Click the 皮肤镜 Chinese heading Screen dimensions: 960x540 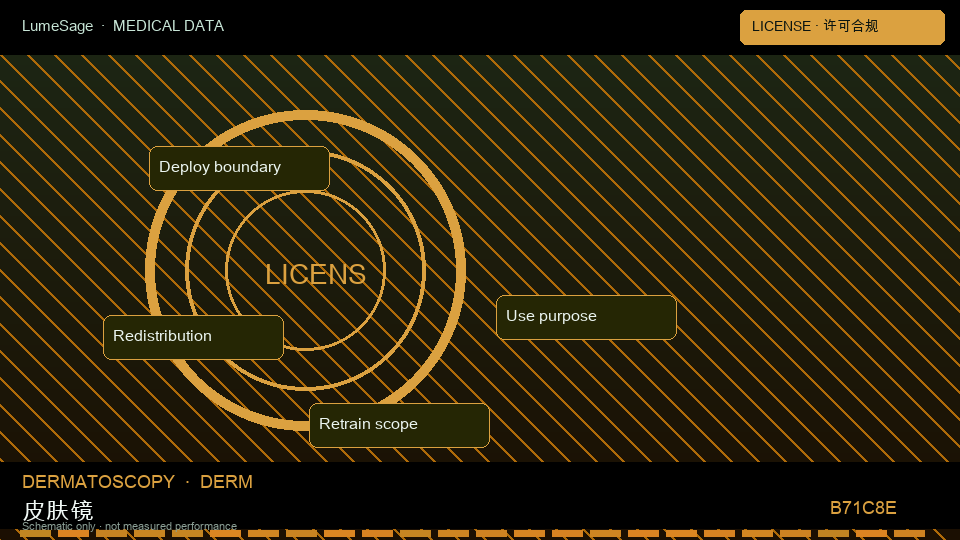pyautogui.click(x=58, y=509)
